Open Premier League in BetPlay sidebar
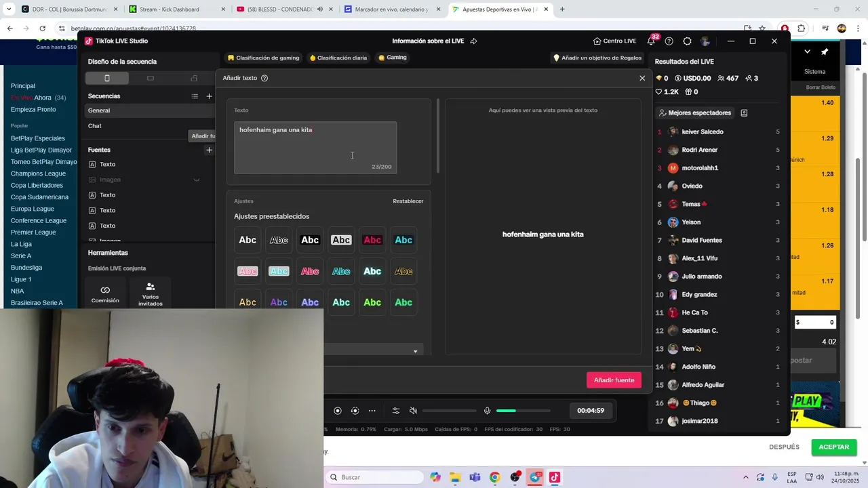868x488 pixels. pos(33,232)
